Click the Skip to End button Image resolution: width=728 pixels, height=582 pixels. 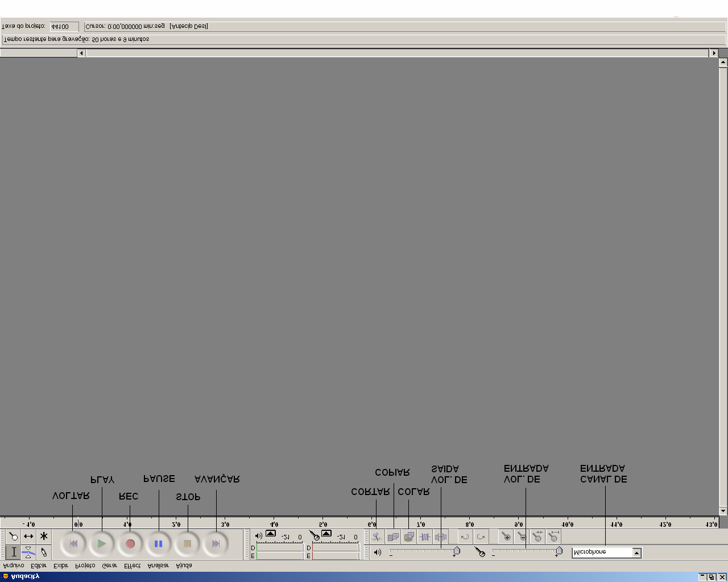tap(216, 544)
